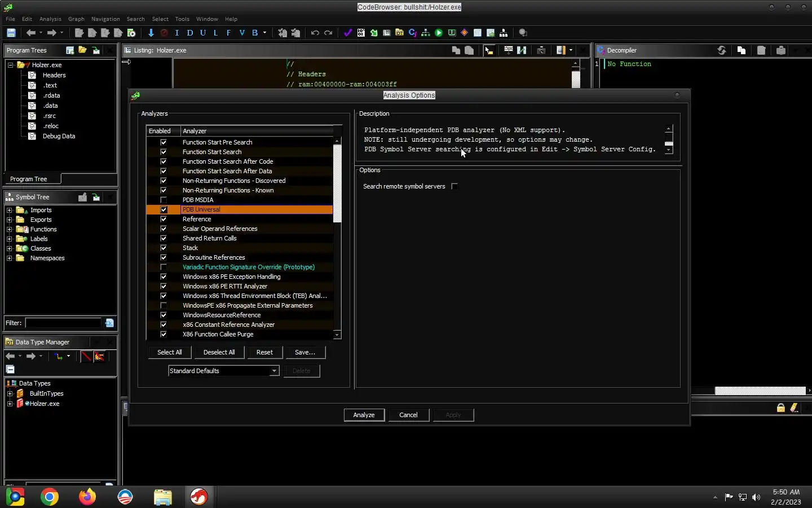Click the open folder icon in Program Trees
Image resolution: width=812 pixels, height=508 pixels.
pyautogui.click(x=83, y=50)
